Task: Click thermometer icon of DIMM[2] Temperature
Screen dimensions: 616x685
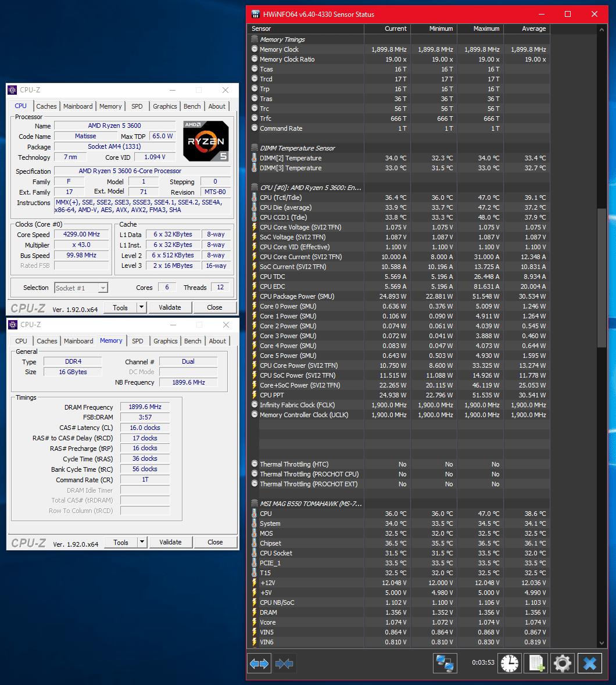Action: (255, 157)
